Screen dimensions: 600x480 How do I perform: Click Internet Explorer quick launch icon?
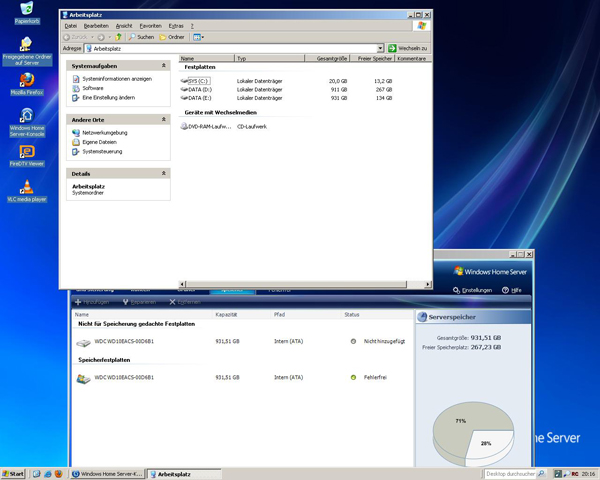(x=47, y=474)
